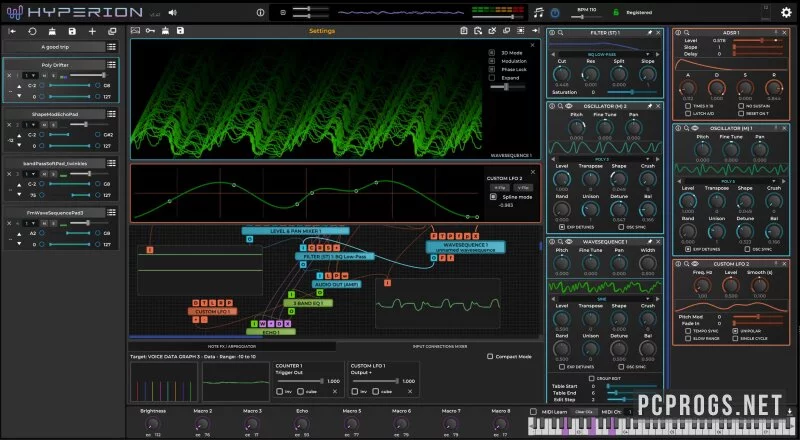Click the save icon in the editor toolbar
Viewport: 800px width, 440px height.
coord(180,31)
